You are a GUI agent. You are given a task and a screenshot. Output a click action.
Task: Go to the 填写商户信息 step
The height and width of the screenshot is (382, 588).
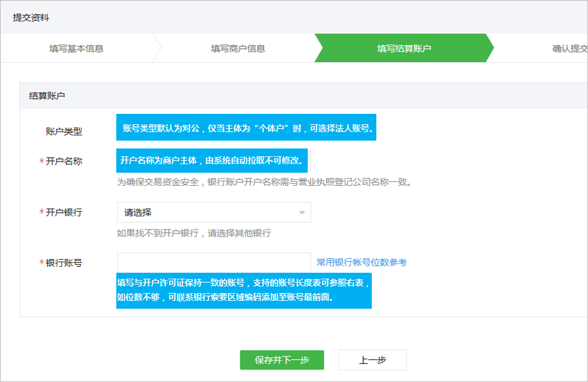pos(238,48)
